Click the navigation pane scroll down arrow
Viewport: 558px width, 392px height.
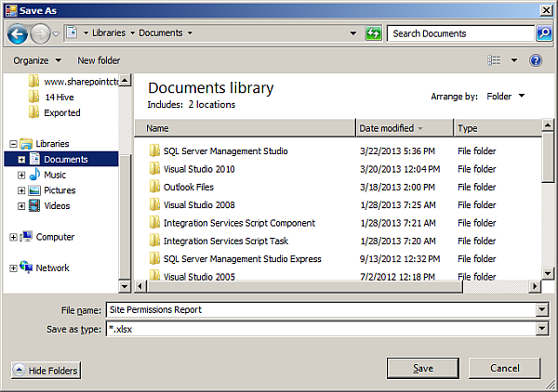tap(125, 286)
